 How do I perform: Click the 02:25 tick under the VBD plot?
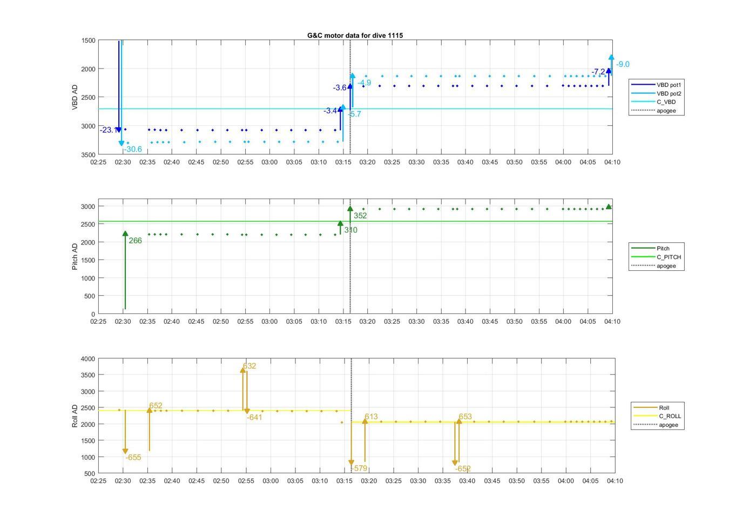click(x=98, y=162)
